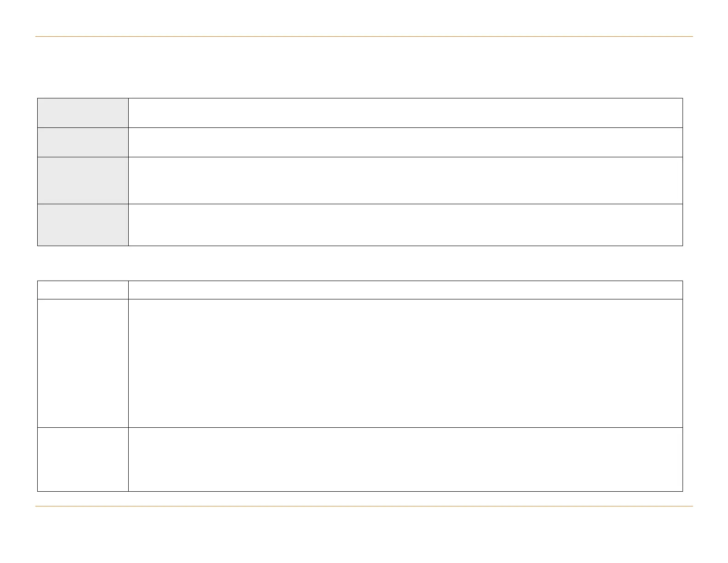Click third-row wide white cell, upper table

(x=405, y=180)
